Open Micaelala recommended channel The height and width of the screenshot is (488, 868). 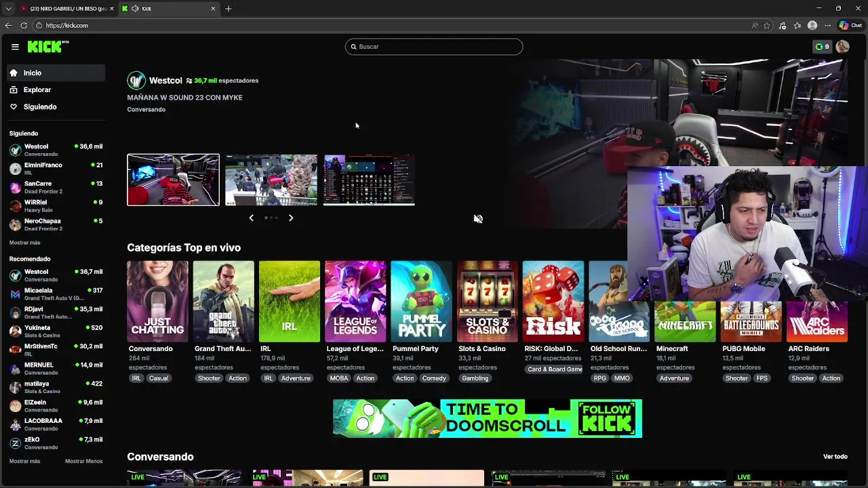point(56,294)
